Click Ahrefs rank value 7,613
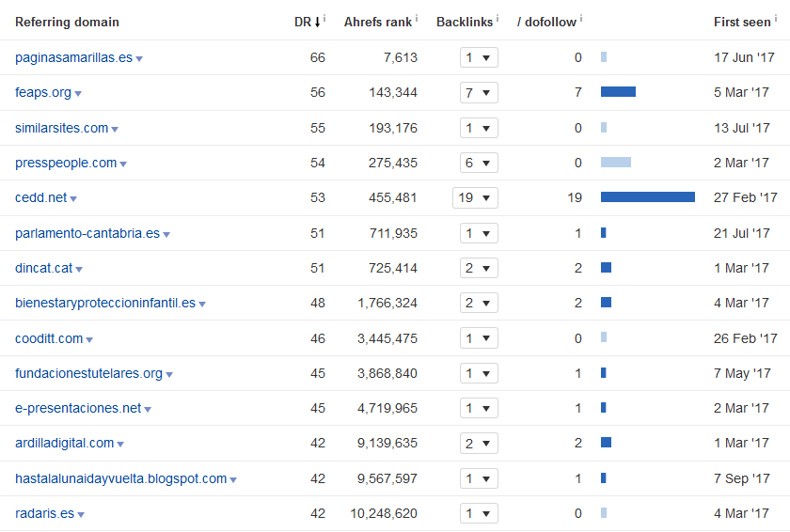790x532 pixels. [401, 57]
